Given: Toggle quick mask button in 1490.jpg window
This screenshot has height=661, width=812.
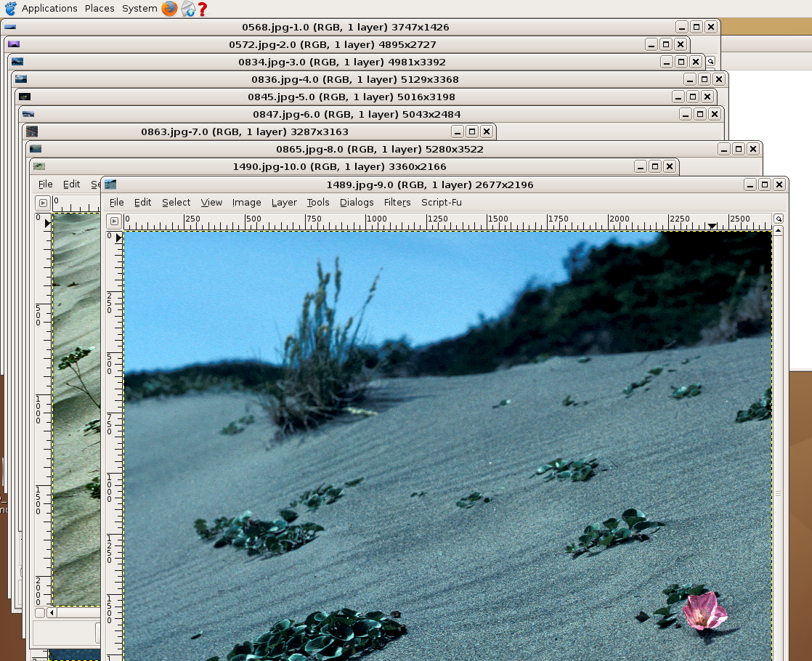Looking at the screenshot, I should click(x=40, y=613).
